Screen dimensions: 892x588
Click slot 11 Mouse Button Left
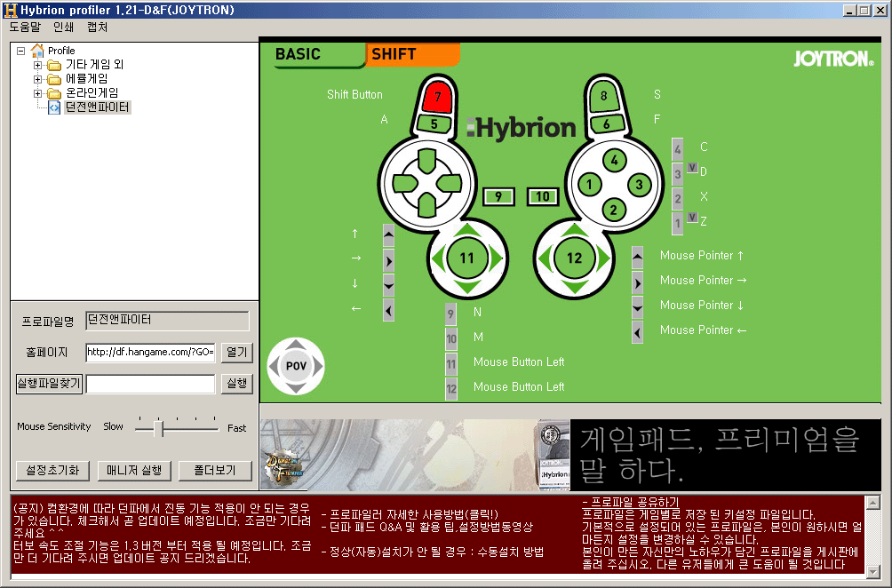pyautogui.click(x=450, y=364)
